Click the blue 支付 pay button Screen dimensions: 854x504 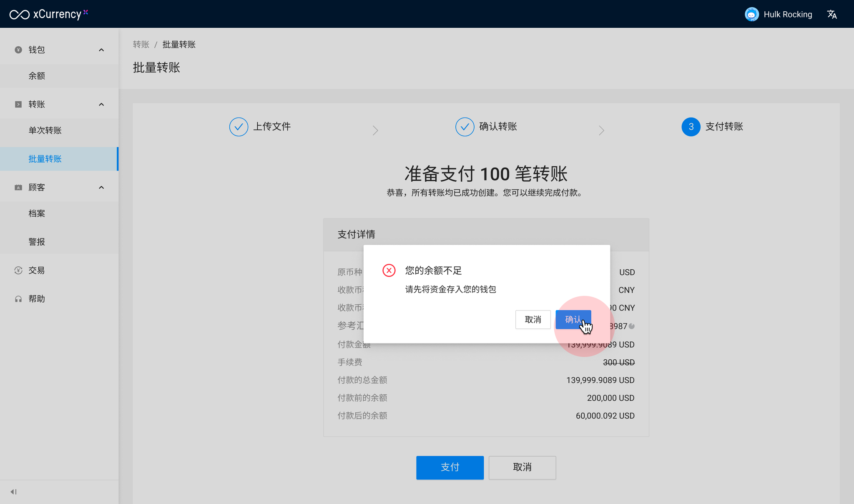[x=450, y=467]
